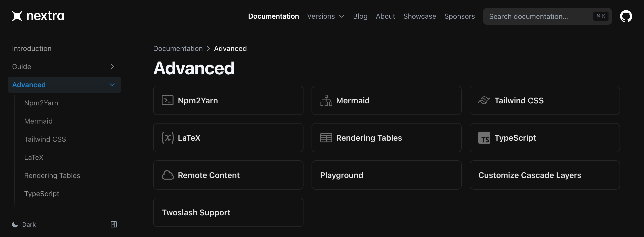This screenshot has width=644, height=237.
Task: Click the Remote Content cloud icon
Action: [x=167, y=175]
